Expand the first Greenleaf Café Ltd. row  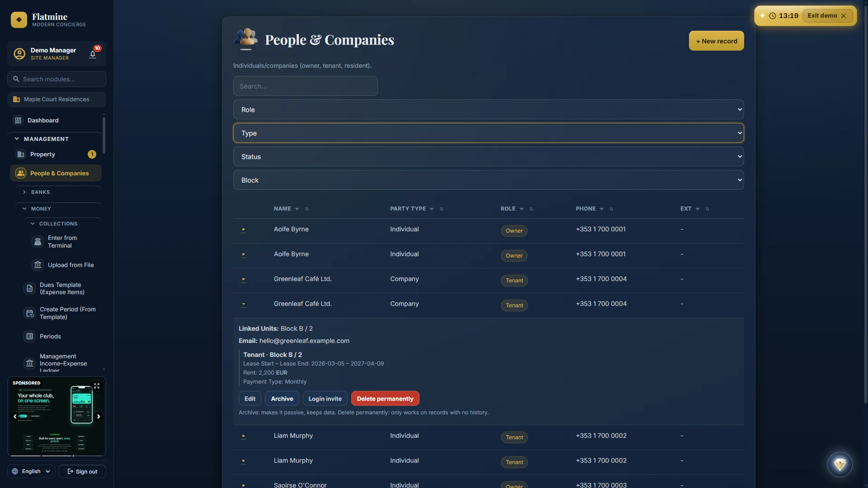[x=244, y=279]
